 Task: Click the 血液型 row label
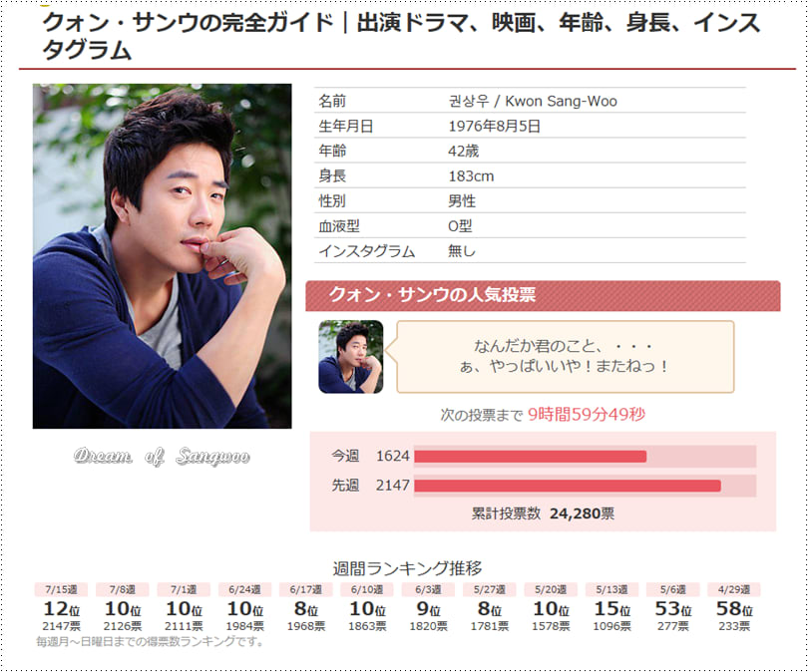[338, 226]
